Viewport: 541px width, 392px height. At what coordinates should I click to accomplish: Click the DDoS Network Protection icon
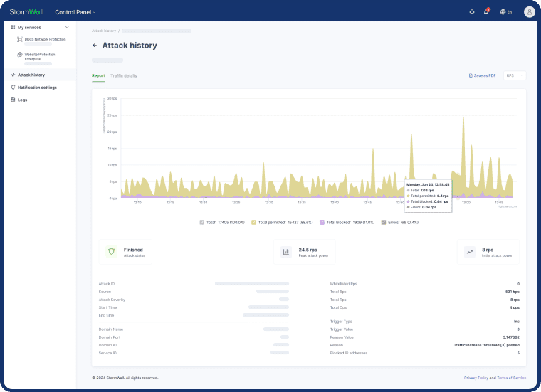coord(19,39)
